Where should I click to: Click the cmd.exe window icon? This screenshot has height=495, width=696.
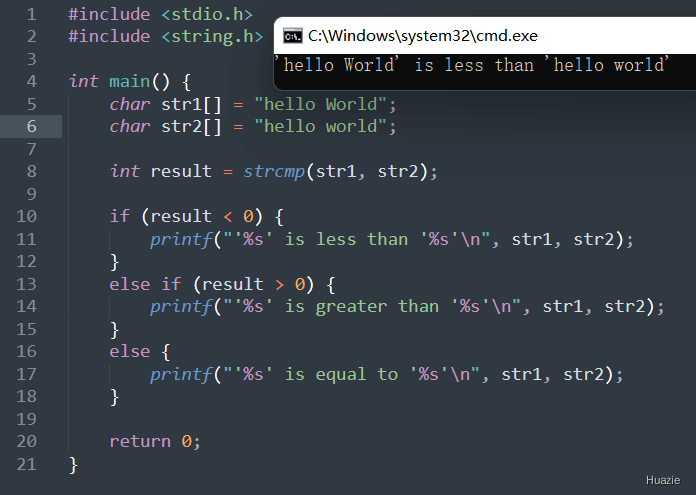(293, 36)
